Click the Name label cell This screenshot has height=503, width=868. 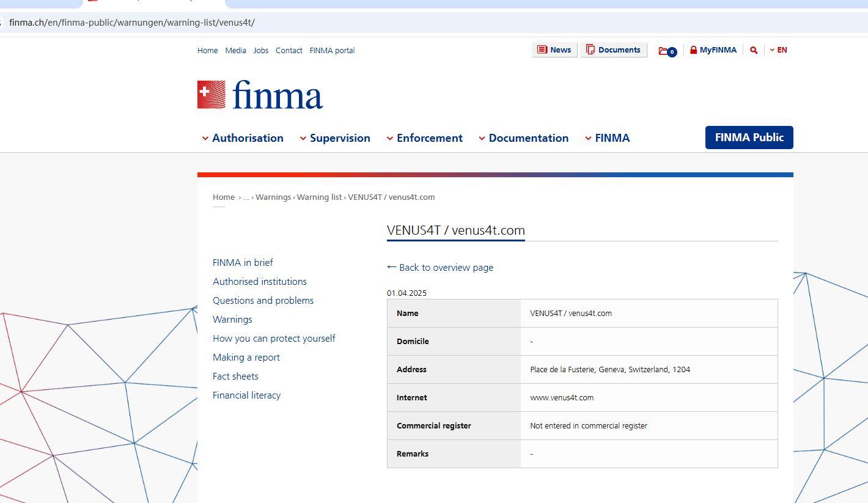pyautogui.click(x=454, y=314)
